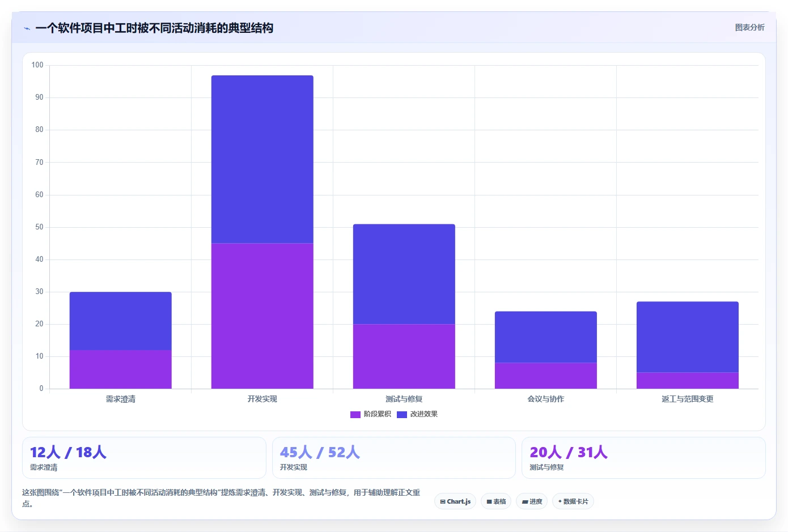This screenshot has width=788, height=532.
Task: Click the description paragraph starting 这张图围绕
Action: point(221,498)
